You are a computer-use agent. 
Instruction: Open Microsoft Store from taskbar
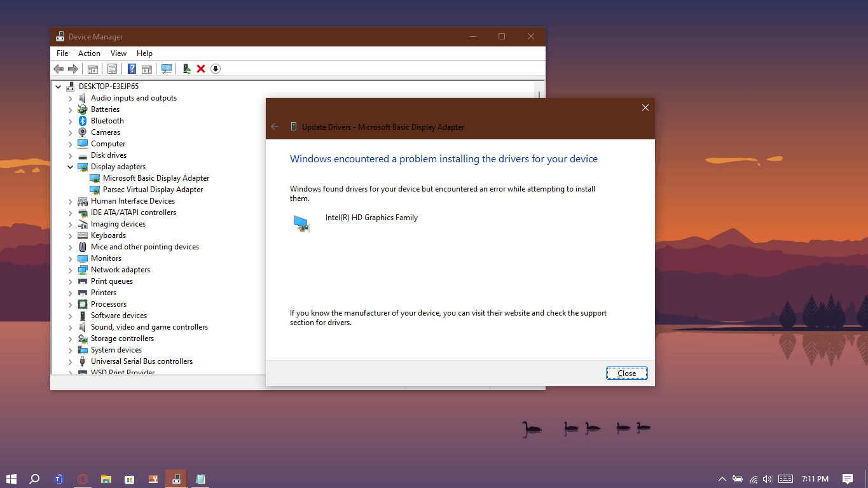[x=130, y=478]
